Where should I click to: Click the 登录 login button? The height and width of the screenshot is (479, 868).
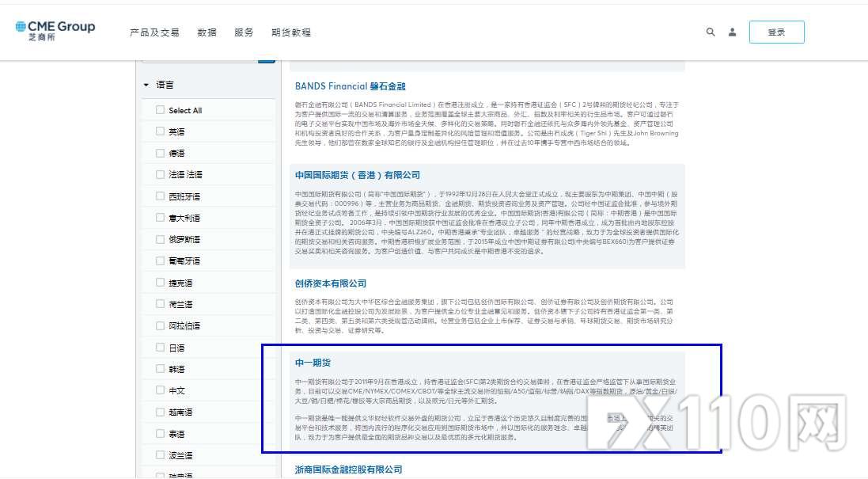pos(777,32)
